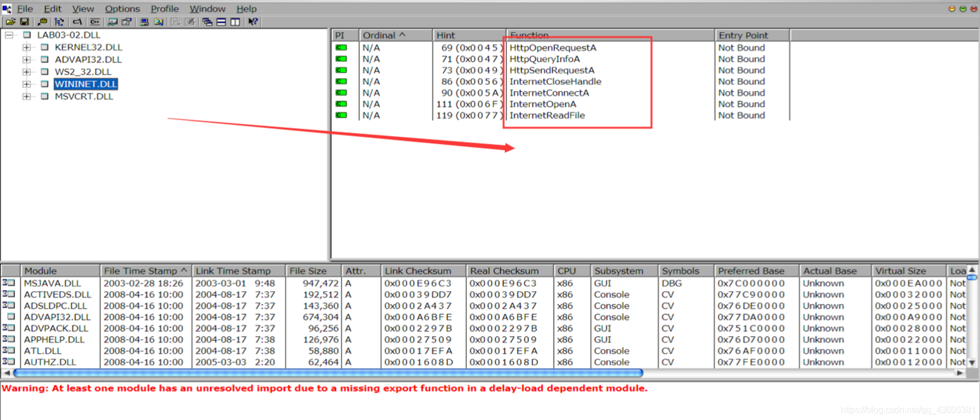Screen dimensions: 980x420
Task: Click the Tile Horizontally toolbar icon
Action: [x=221, y=22]
